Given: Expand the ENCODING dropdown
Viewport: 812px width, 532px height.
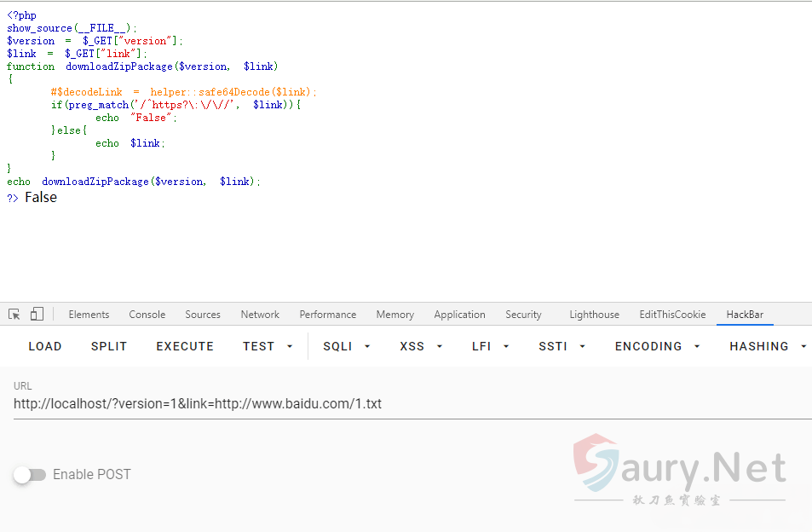Looking at the screenshot, I should coord(658,346).
